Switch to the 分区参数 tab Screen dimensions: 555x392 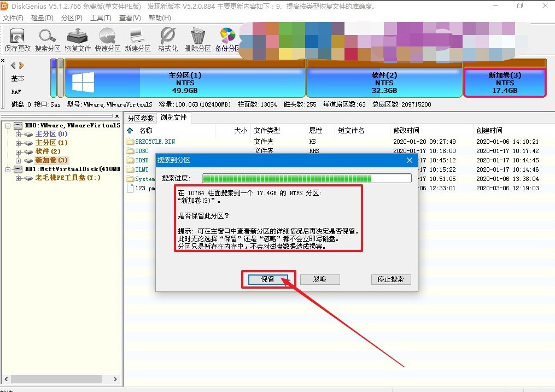[141, 118]
